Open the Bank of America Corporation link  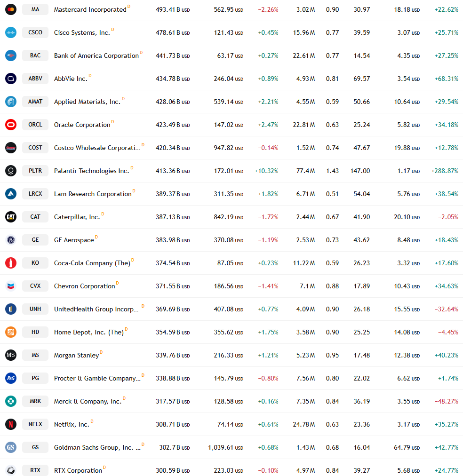96,56
